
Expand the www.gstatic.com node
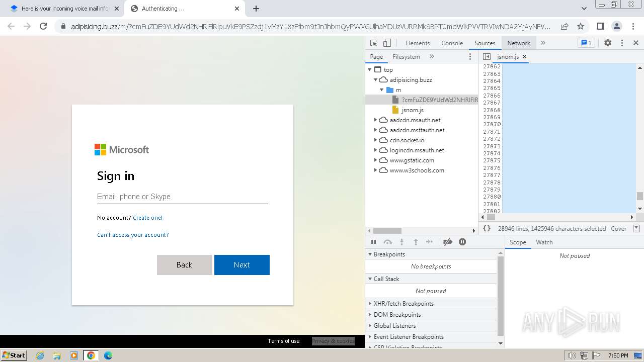[x=375, y=160]
